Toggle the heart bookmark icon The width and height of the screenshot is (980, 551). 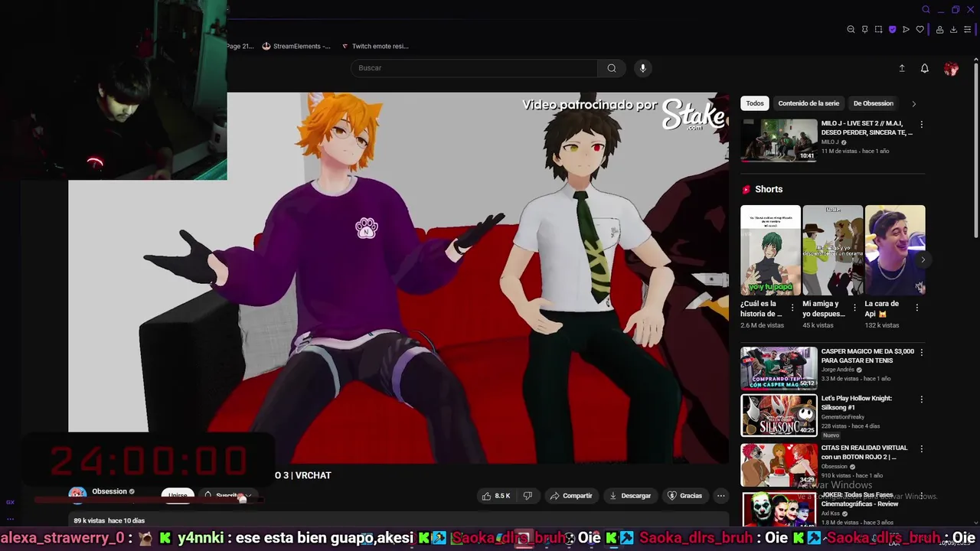click(x=920, y=30)
